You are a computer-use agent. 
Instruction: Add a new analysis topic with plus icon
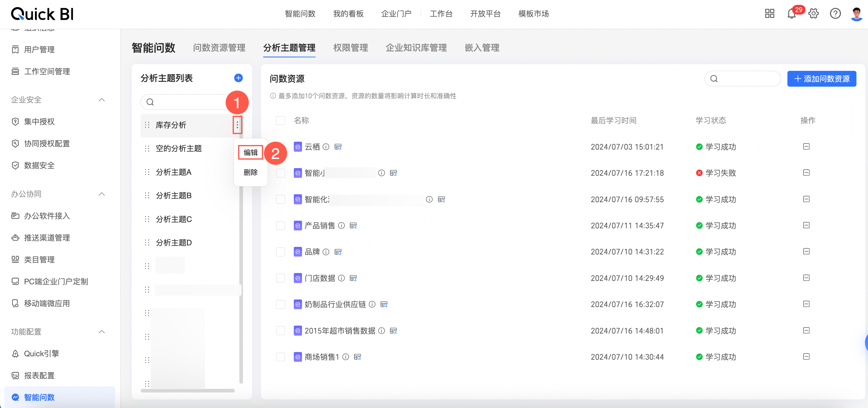[x=238, y=78]
